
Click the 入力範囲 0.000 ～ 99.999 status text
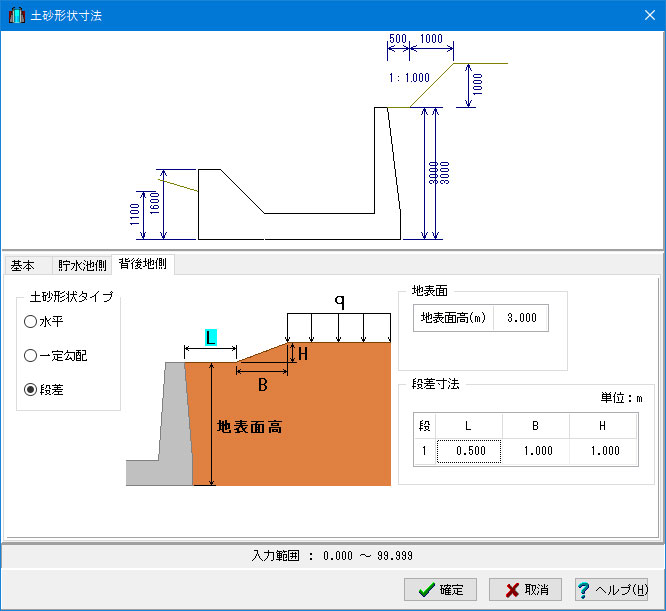tap(332, 555)
